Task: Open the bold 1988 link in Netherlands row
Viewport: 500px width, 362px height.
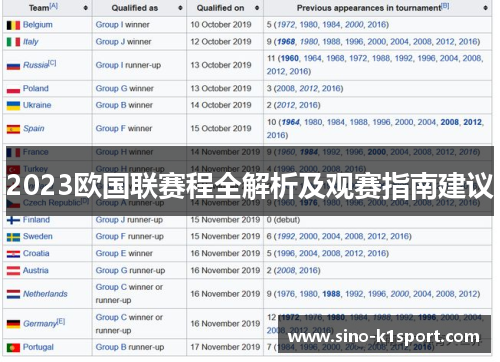Action: click(331, 294)
